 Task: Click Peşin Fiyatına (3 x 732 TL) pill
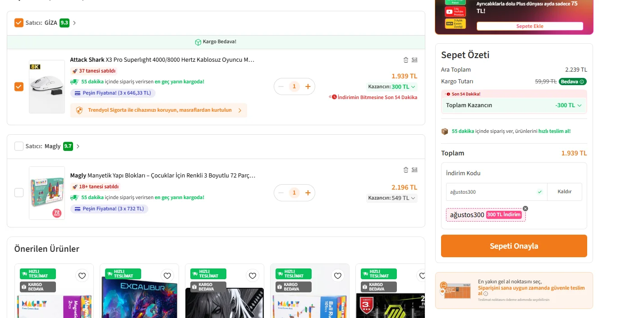coord(109,209)
